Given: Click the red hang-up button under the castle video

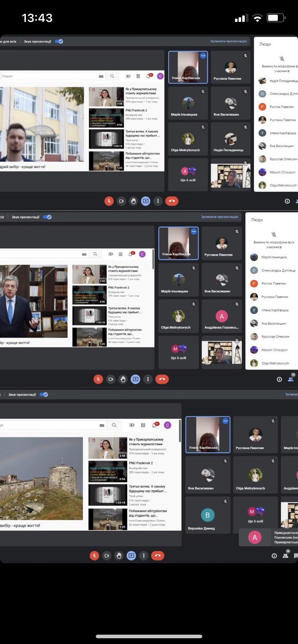Looking at the screenshot, I should click(158, 556).
